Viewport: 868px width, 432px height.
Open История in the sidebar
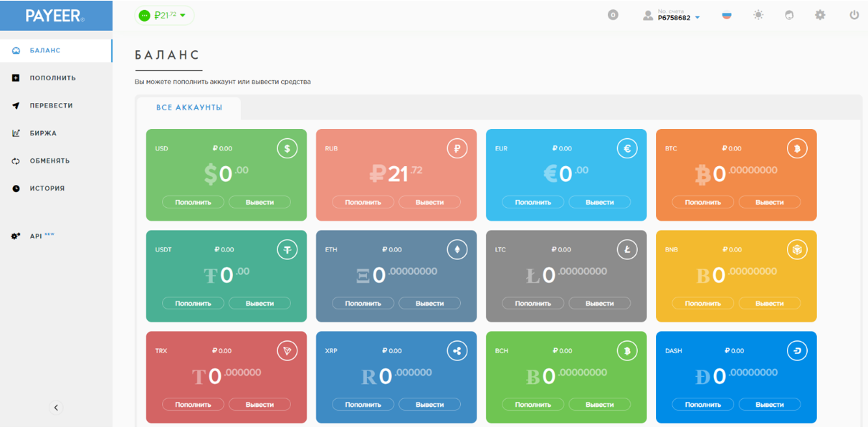56,188
